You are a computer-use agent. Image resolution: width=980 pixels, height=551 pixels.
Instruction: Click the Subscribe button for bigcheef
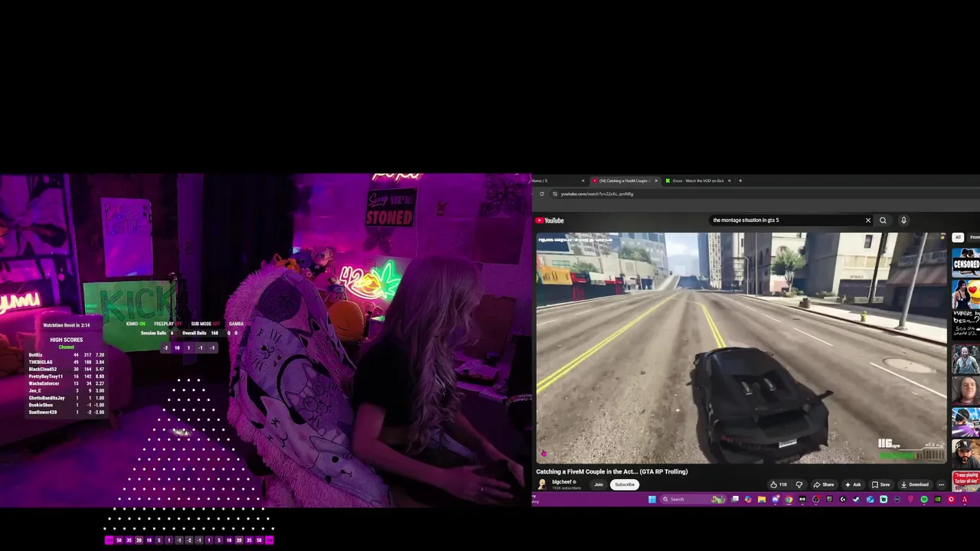click(624, 484)
